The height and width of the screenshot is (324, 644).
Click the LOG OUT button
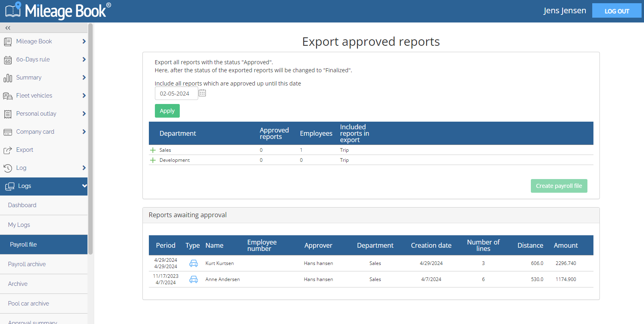tap(617, 11)
